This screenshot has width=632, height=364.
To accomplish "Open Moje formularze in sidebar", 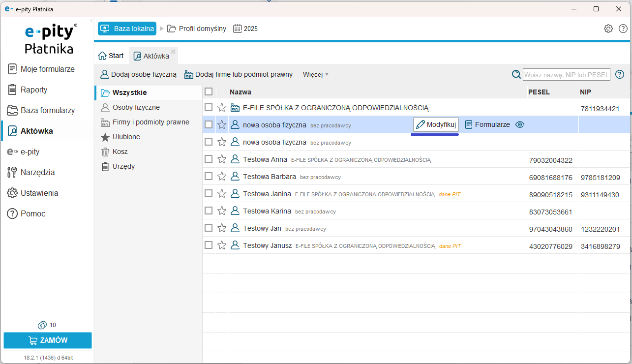I will [x=47, y=69].
